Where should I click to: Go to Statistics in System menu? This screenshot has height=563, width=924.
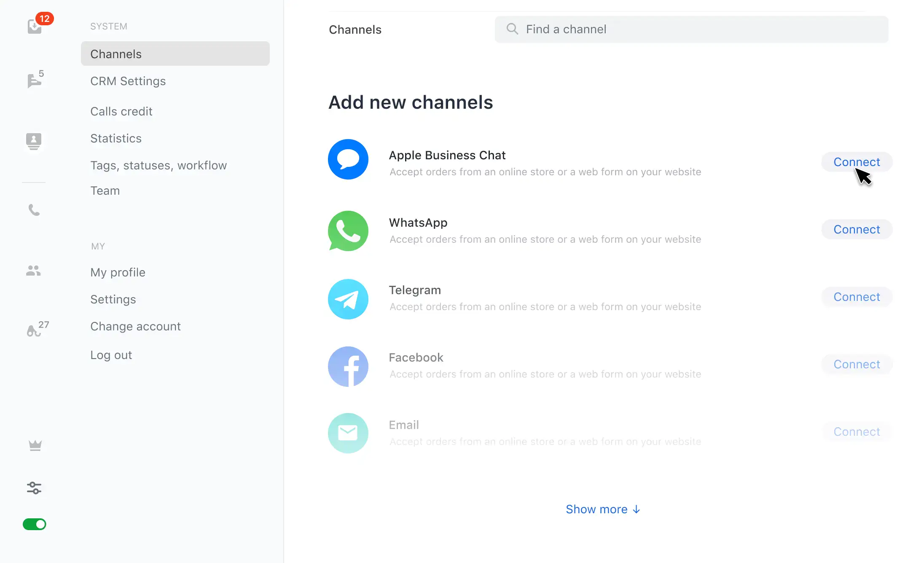coord(116,138)
